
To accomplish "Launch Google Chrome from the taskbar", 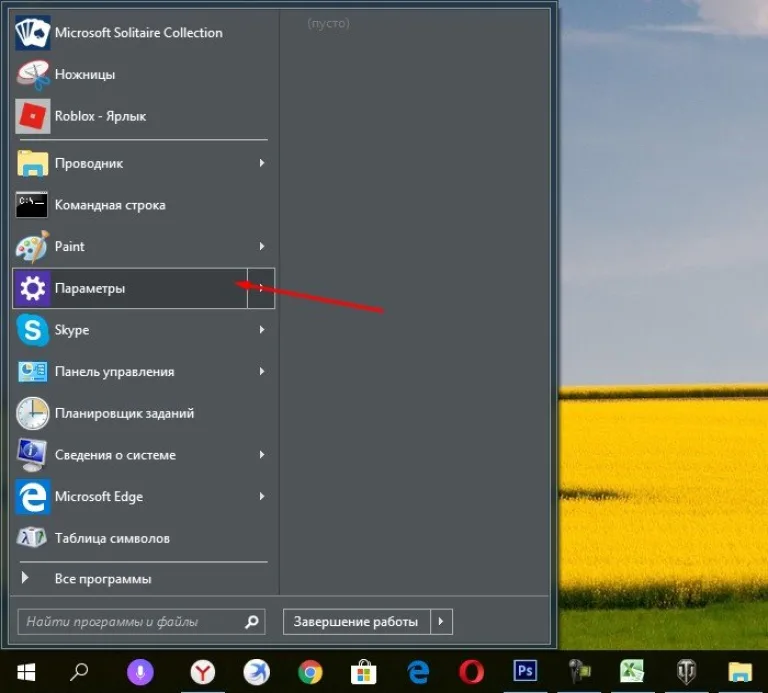I will click(311, 672).
